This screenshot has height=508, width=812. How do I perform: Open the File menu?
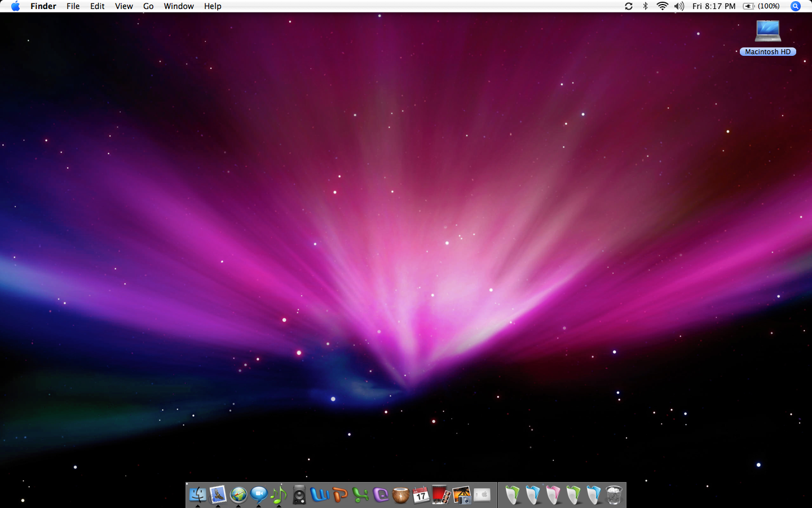click(73, 6)
